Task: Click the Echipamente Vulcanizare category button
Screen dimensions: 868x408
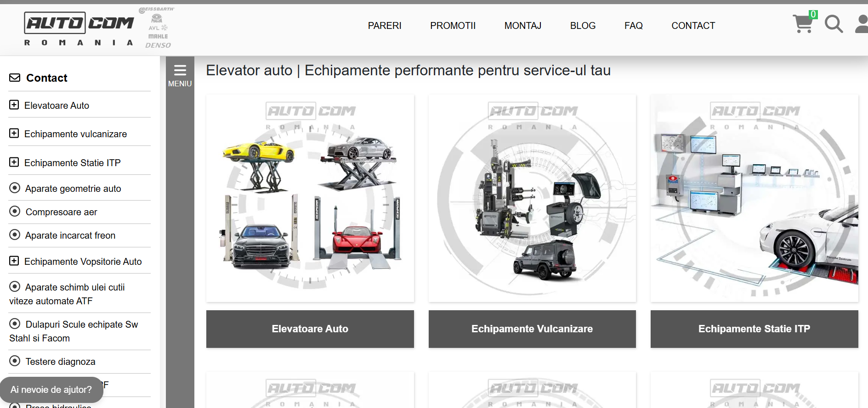Action: (x=532, y=329)
